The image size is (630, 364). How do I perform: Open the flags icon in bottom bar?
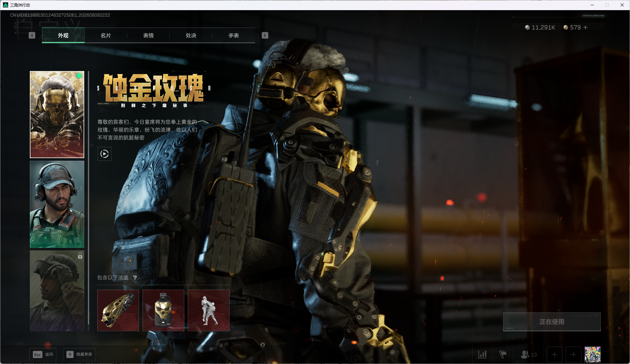(x=502, y=354)
